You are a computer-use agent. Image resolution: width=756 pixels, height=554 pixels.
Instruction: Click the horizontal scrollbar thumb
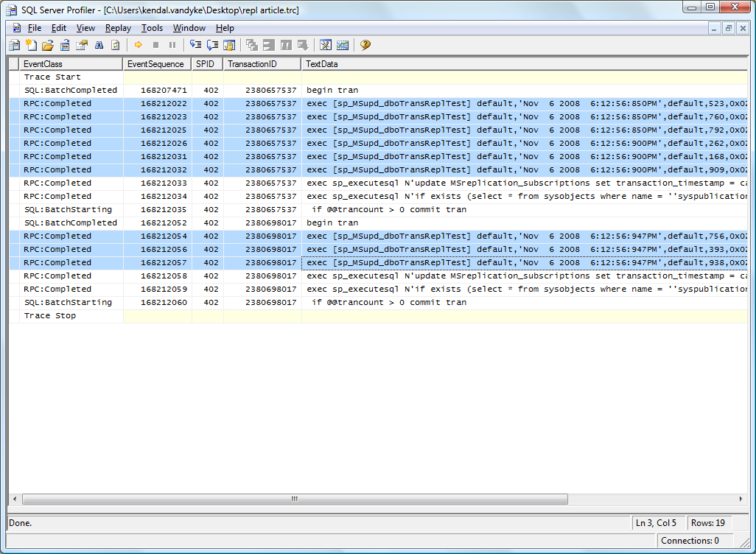295,499
